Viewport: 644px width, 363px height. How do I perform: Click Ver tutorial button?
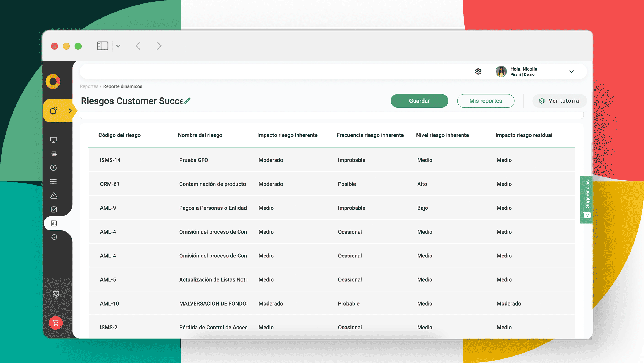[560, 101]
